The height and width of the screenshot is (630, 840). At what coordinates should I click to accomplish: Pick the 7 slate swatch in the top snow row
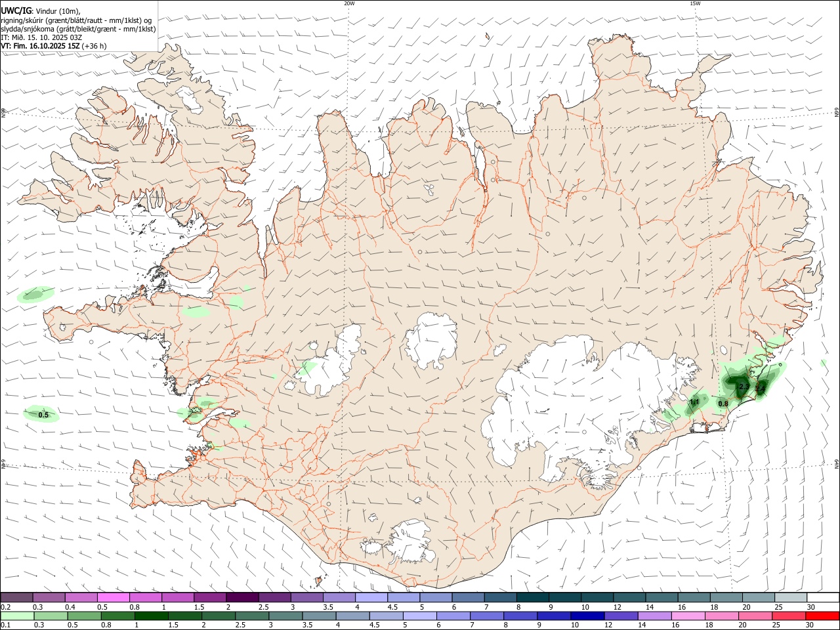(500, 597)
